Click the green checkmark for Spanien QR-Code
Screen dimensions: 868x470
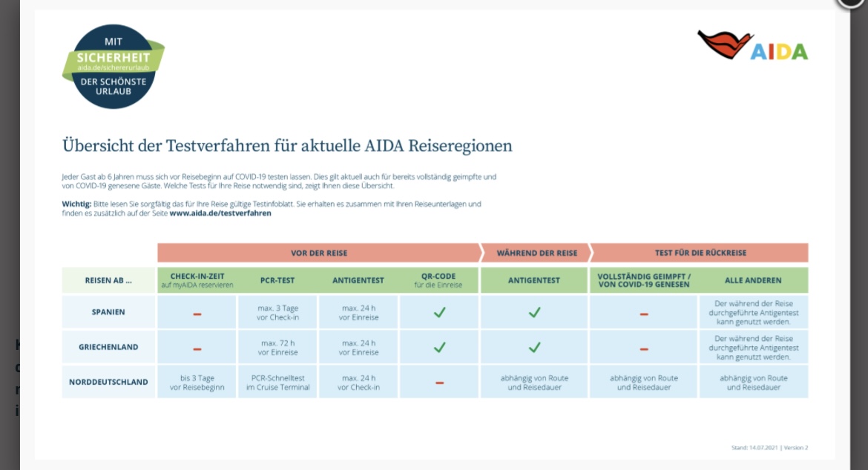pyautogui.click(x=439, y=312)
